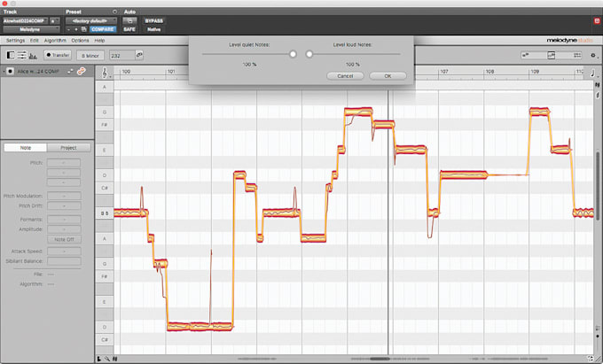The image size is (603, 364).
Task: Toggle the note inspector sliders icon
Action: 22,55
